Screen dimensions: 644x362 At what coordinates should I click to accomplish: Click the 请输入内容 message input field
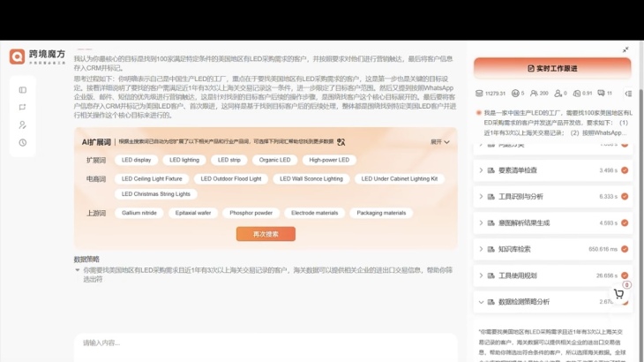[x=265, y=343]
